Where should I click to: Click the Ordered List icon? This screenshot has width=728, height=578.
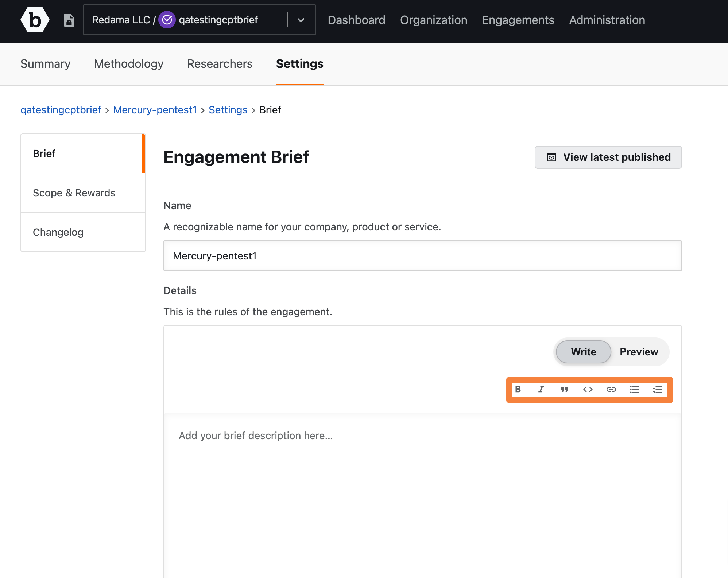click(658, 389)
